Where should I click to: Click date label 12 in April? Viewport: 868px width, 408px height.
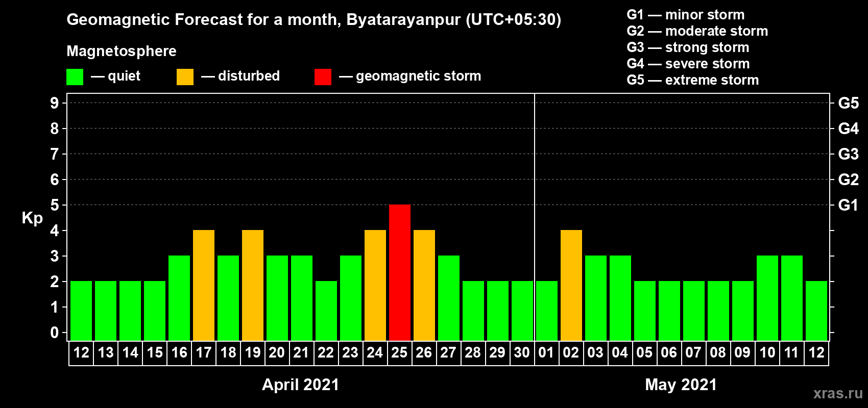(81, 352)
